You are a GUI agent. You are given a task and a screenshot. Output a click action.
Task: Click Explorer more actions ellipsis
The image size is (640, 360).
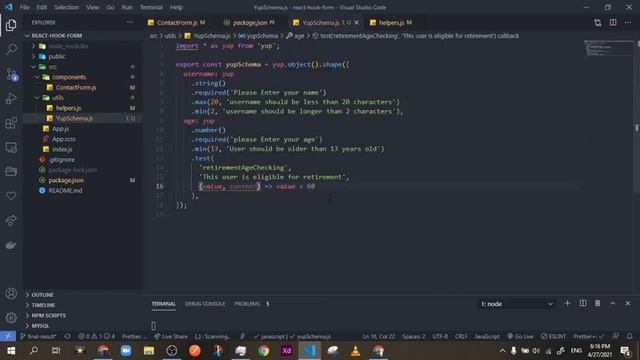[130, 22]
